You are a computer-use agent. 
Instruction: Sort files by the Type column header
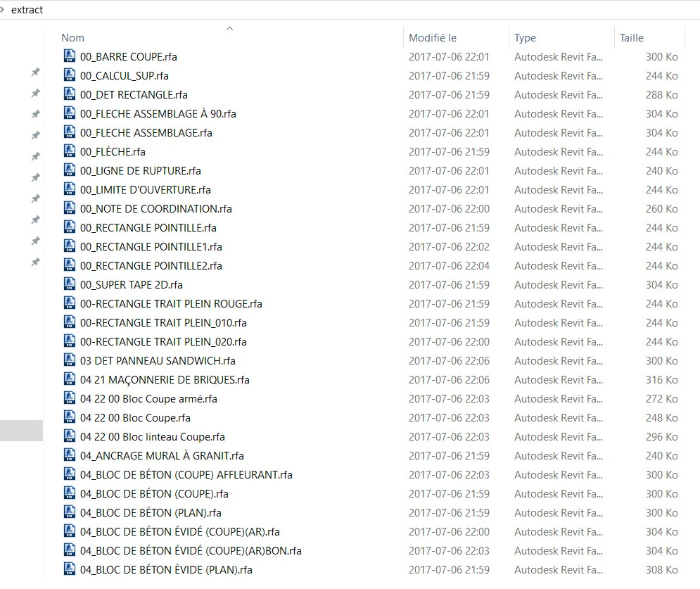[x=525, y=38]
